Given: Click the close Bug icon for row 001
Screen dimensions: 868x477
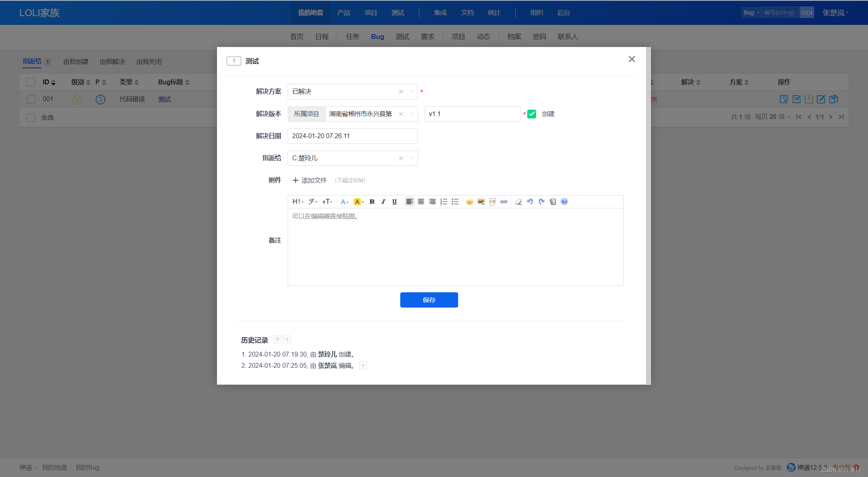Looking at the screenshot, I should (x=809, y=99).
